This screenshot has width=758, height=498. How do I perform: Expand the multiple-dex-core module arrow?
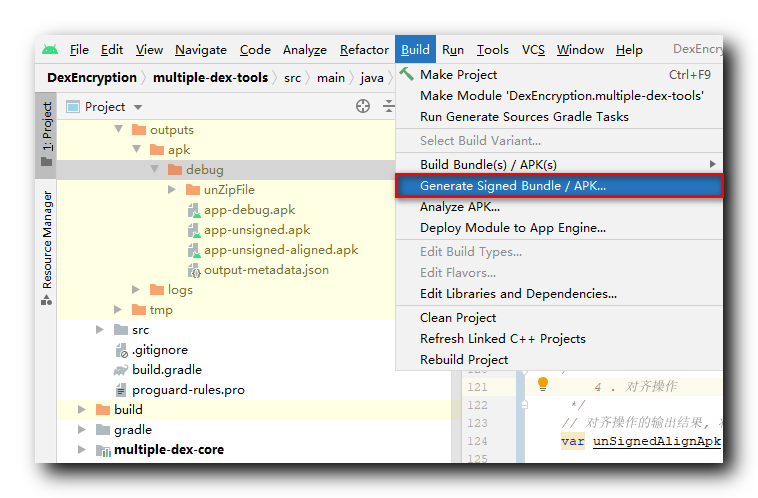82,450
